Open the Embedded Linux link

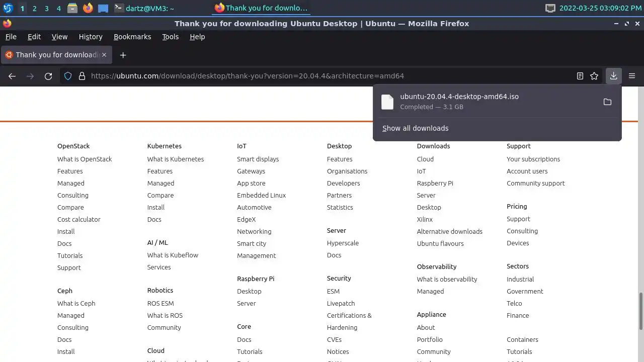262,195
